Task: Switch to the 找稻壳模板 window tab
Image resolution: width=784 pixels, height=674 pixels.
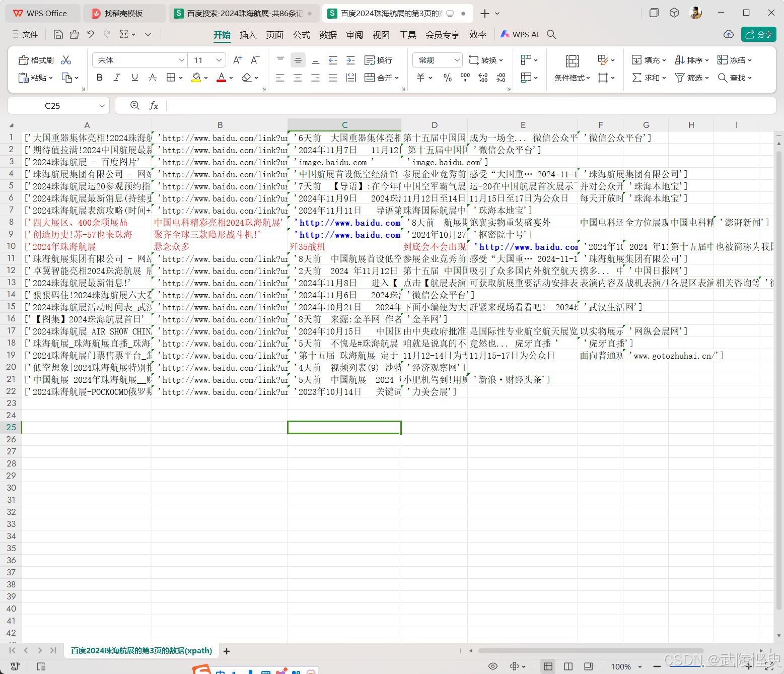Action: point(124,14)
